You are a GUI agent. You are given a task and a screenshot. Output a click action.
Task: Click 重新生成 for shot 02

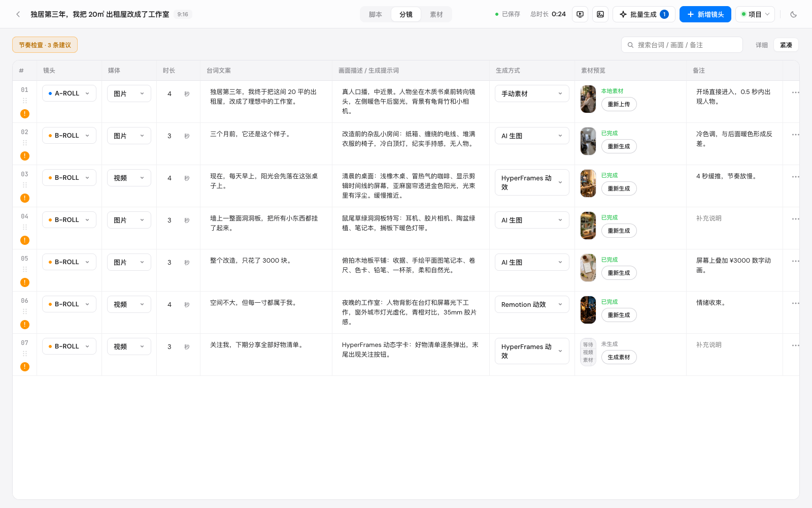[619, 146]
